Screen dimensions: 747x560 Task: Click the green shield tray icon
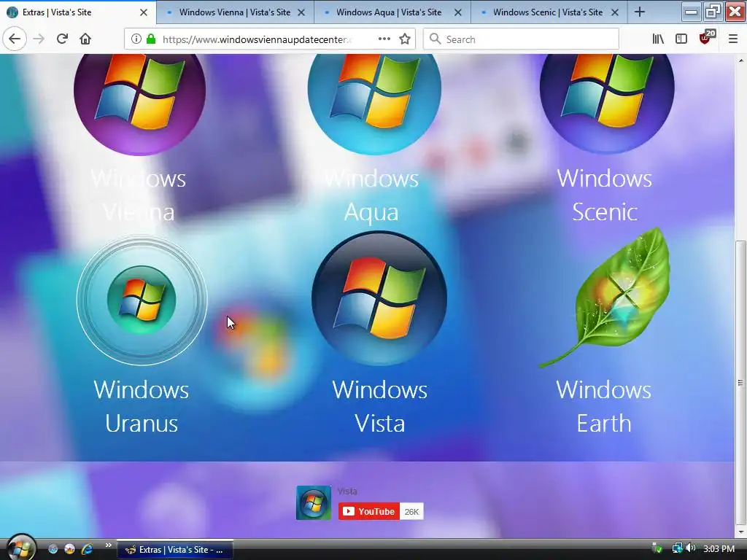click(x=657, y=548)
